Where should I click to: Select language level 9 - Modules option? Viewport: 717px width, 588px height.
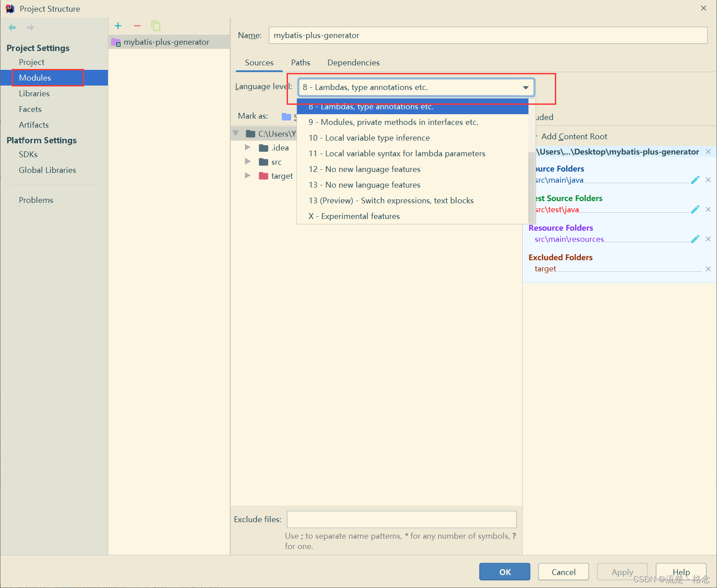click(x=412, y=122)
